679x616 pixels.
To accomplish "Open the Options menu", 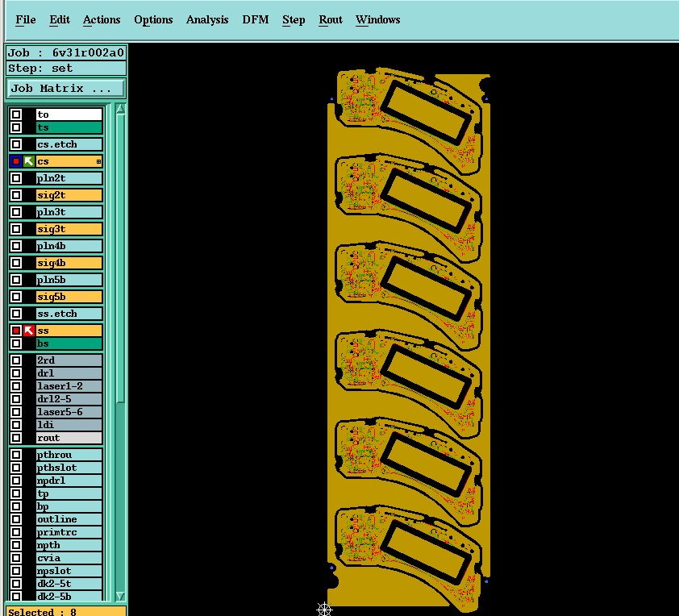I will coord(153,20).
